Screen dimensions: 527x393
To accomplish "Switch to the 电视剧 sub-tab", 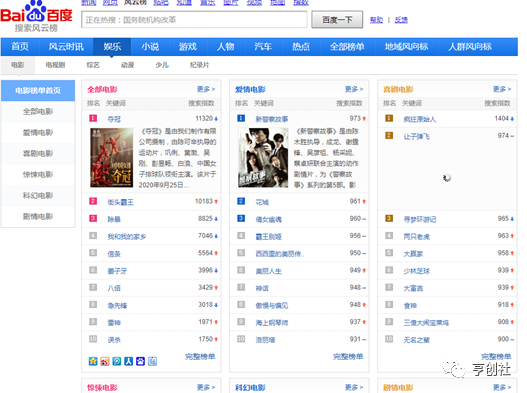I will pyautogui.click(x=55, y=65).
